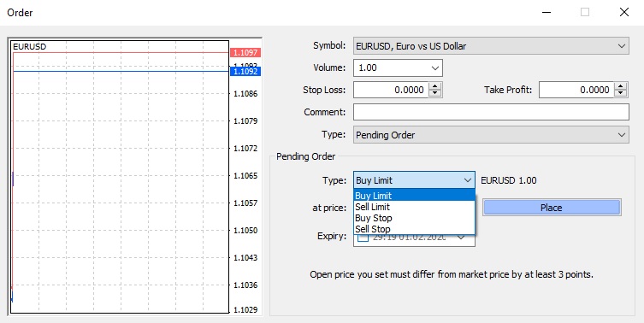
Task: Increase Stop Loss with up arrow
Action: pos(435,86)
